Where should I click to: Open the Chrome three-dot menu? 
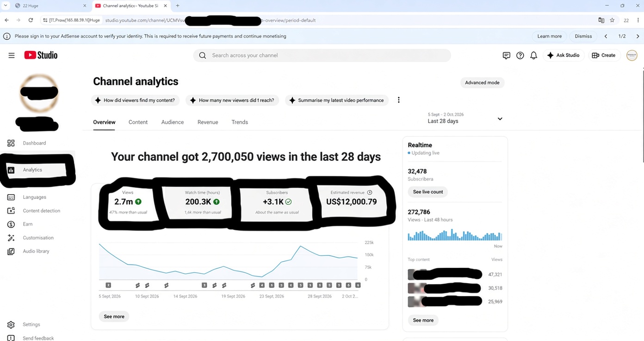[x=638, y=20]
